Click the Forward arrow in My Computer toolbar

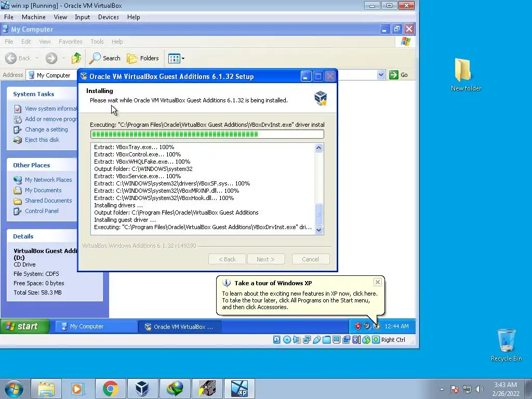51,58
